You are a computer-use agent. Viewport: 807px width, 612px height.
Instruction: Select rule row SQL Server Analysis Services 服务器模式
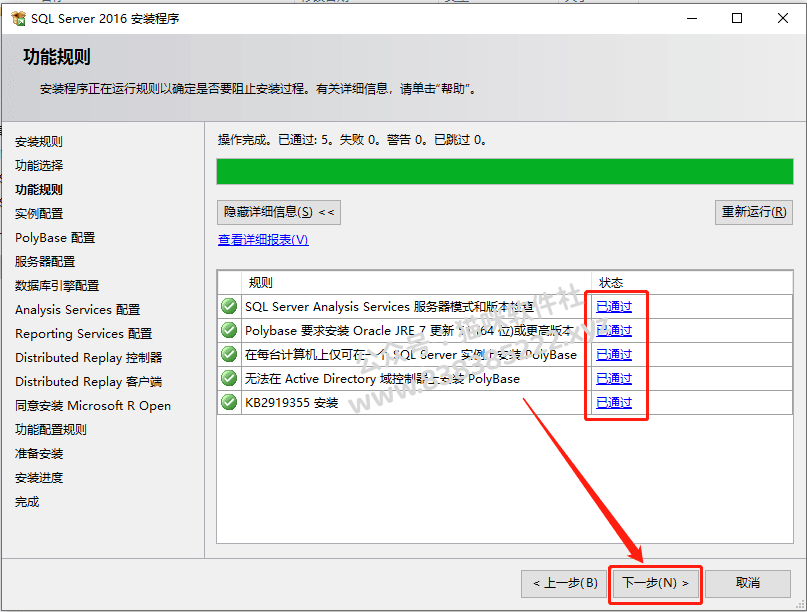coord(505,306)
